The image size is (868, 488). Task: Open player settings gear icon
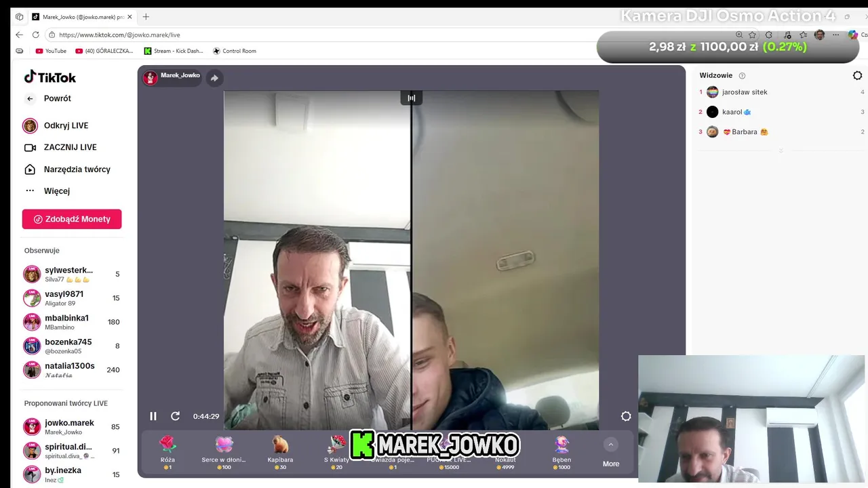tap(626, 416)
